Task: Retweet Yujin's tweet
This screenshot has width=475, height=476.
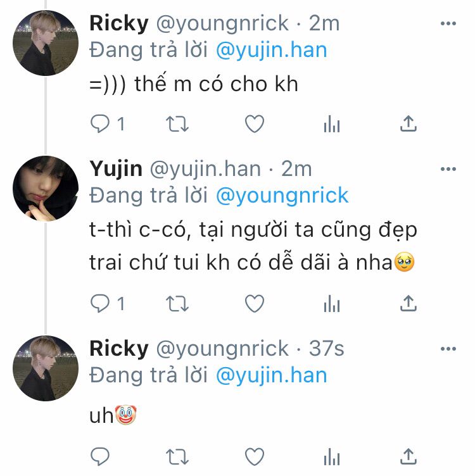Action: [177, 304]
